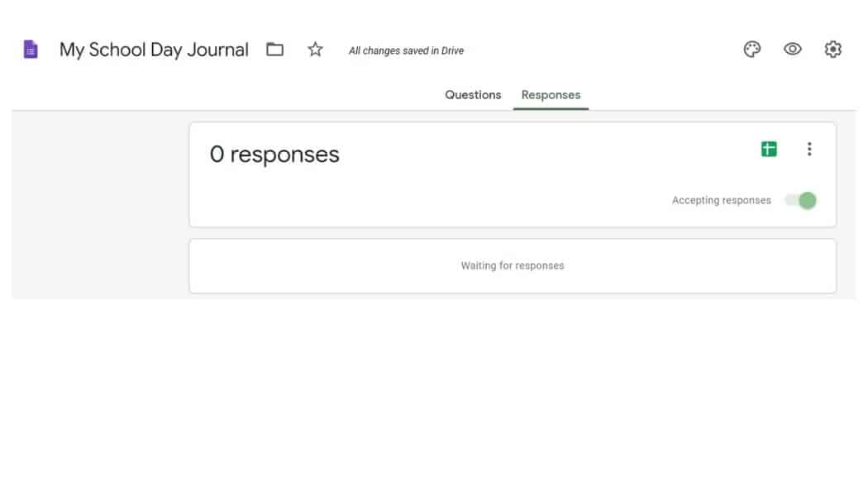The height and width of the screenshot is (496, 868).
Task: Click the "0 responses" heading
Action: (x=274, y=155)
